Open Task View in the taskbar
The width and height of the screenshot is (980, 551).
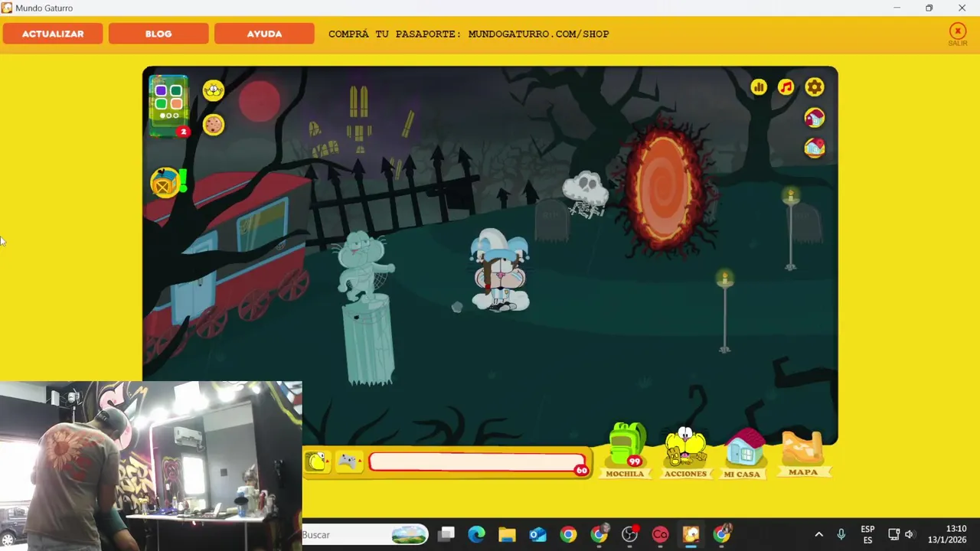coord(446,534)
